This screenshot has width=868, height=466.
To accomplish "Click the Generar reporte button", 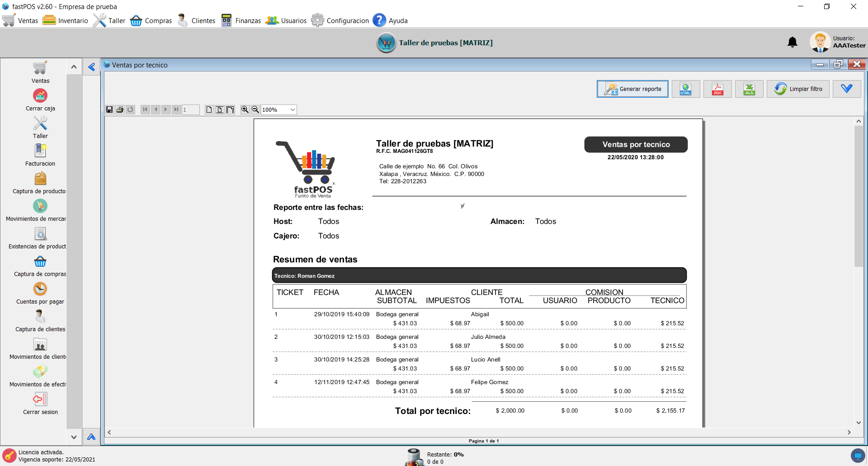I will click(632, 89).
